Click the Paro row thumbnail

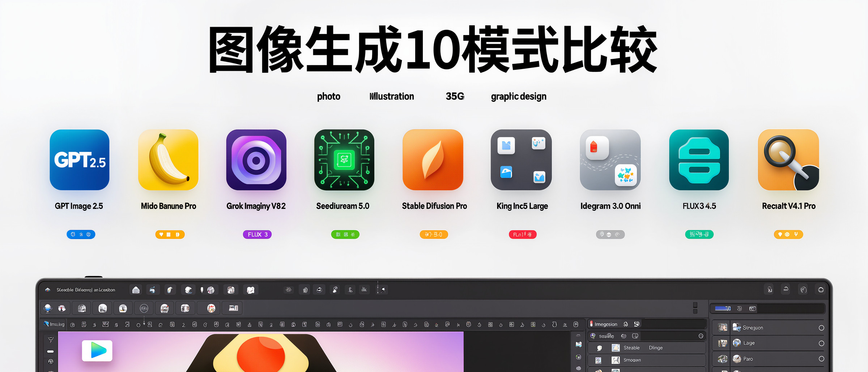(x=723, y=359)
